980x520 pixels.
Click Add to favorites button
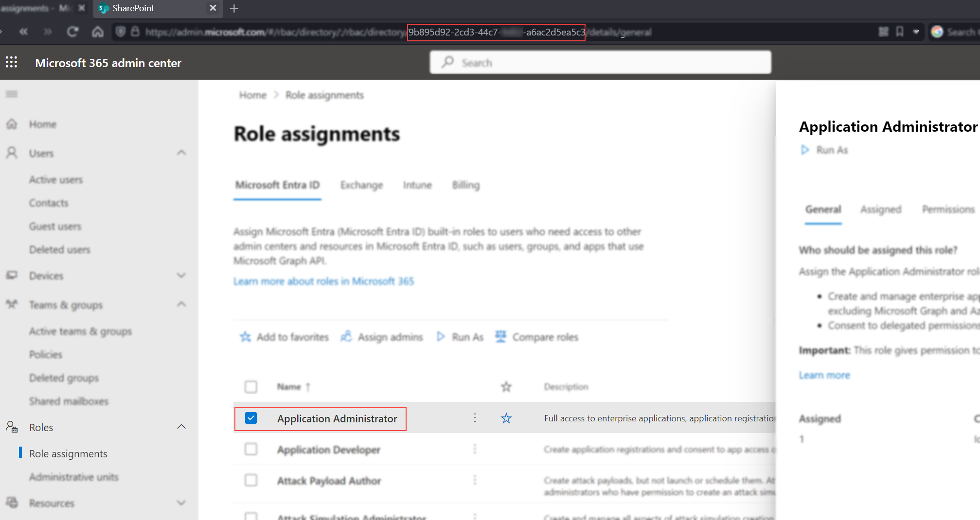pyautogui.click(x=284, y=337)
